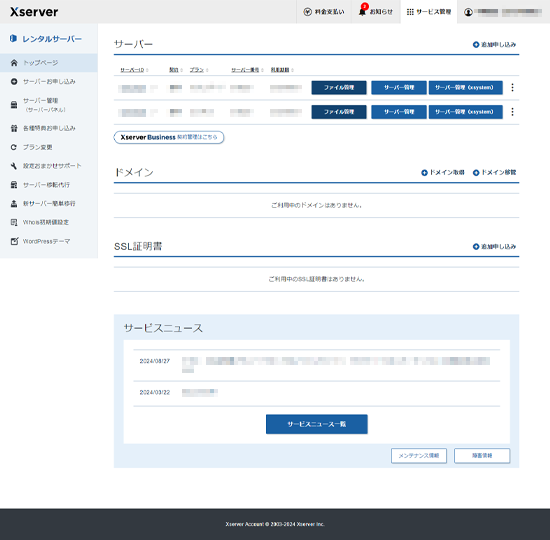Click the wrench icon for 設定おまかせサポート

pyautogui.click(x=14, y=166)
